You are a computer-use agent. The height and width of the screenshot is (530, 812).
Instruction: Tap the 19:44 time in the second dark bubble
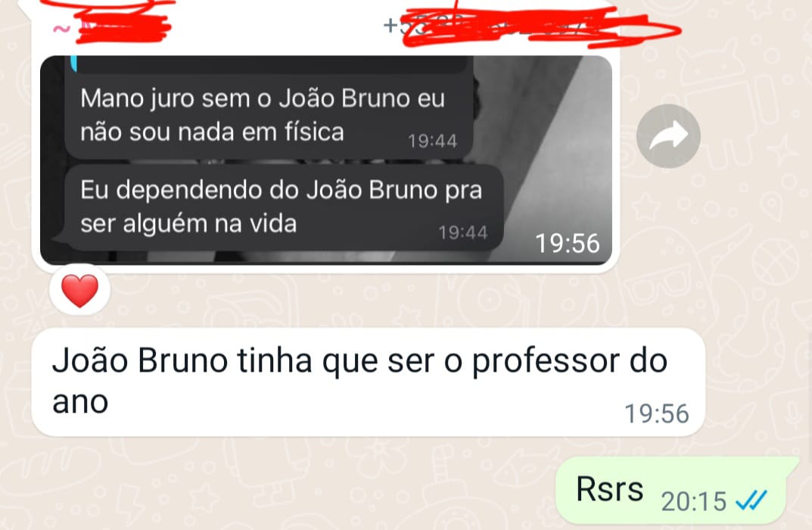click(463, 232)
